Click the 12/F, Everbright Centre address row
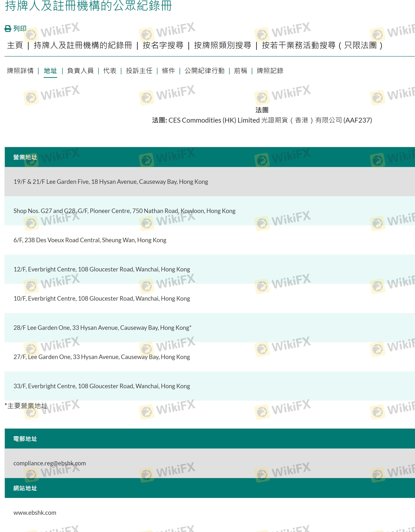 pos(210,269)
